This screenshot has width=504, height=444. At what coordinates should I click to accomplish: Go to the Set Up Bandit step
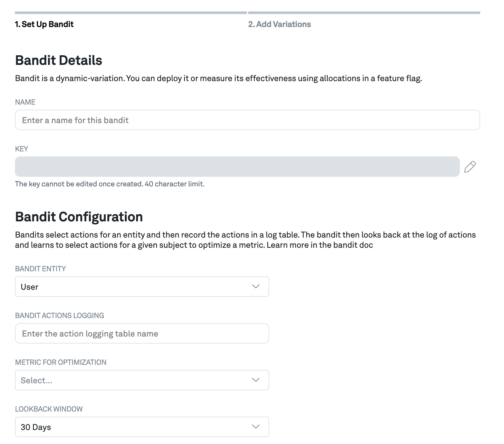pos(44,24)
